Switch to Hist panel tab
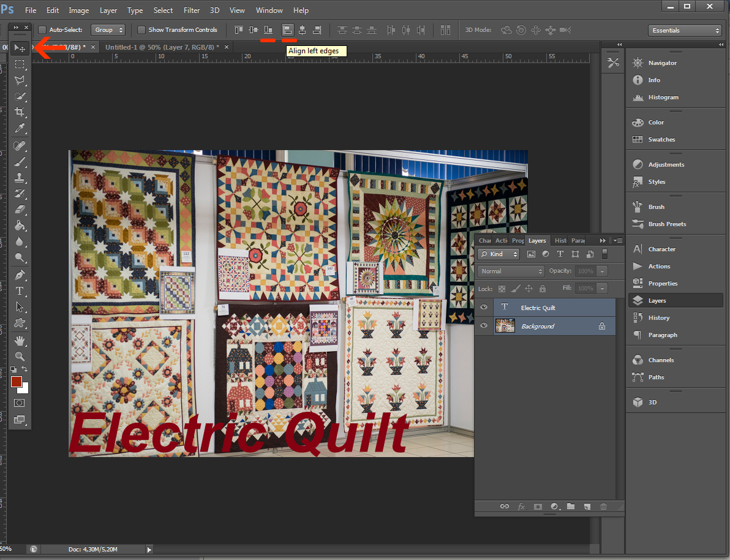Image resolution: width=730 pixels, height=560 pixels. pos(560,240)
